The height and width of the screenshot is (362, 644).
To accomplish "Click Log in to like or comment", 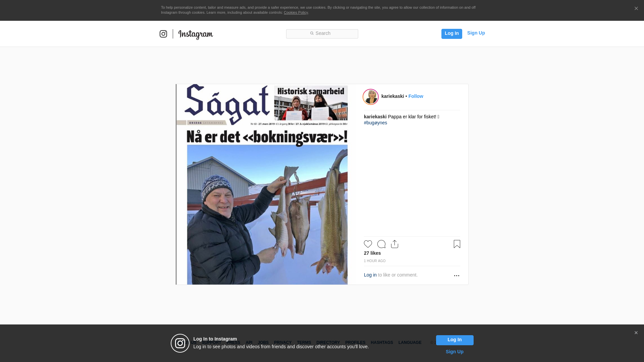I will click(x=370, y=275).
